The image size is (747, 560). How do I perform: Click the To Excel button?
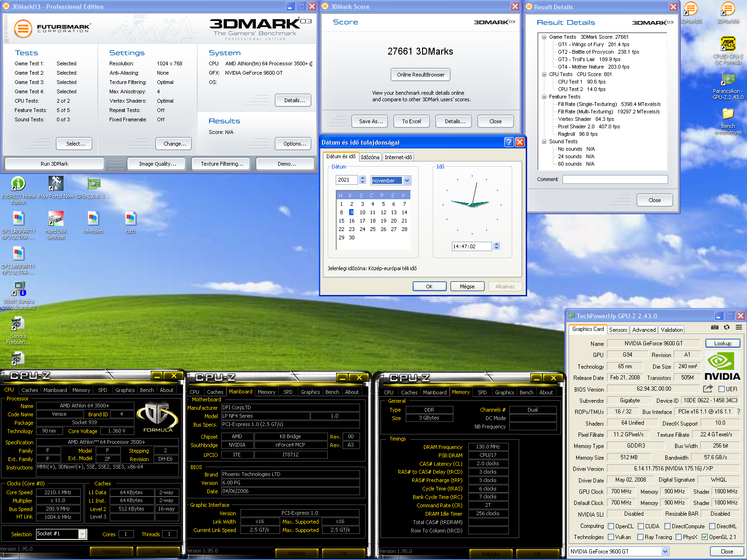411,121
